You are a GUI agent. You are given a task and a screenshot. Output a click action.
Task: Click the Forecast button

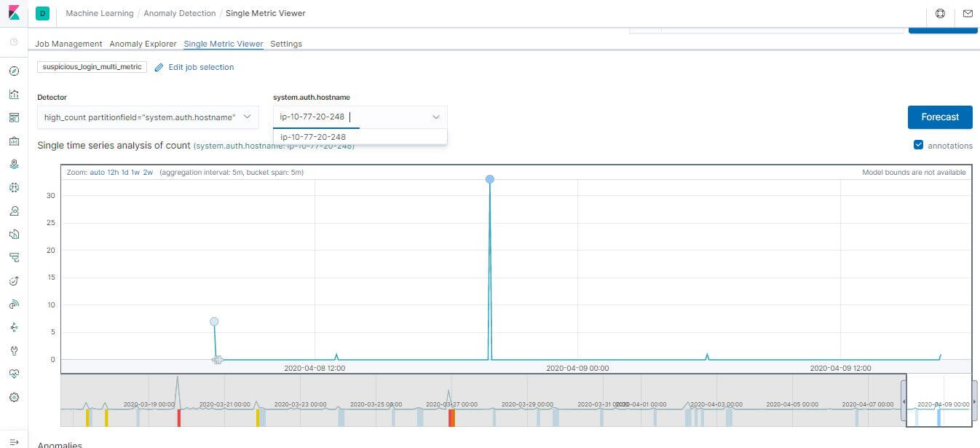(x=939, y=117)
